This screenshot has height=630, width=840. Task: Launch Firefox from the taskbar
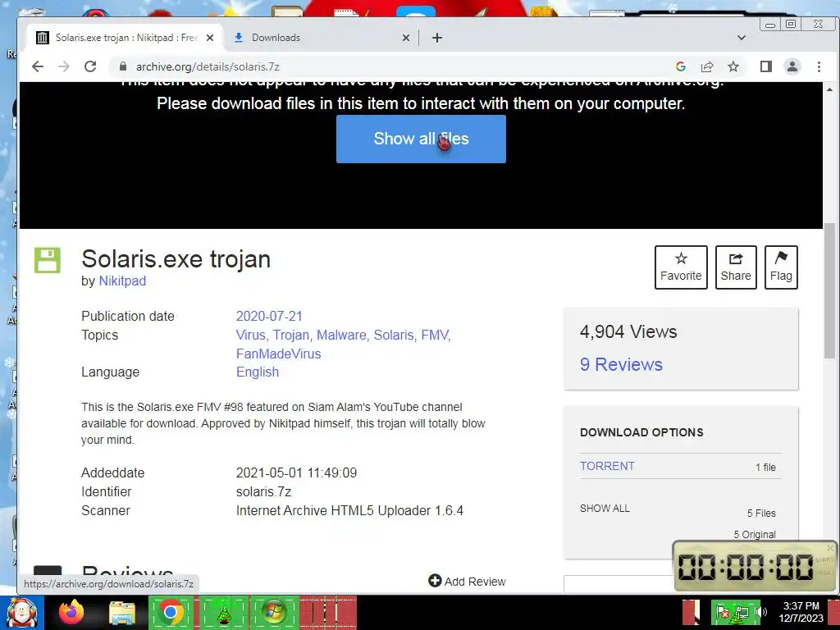tap(71, 612)
